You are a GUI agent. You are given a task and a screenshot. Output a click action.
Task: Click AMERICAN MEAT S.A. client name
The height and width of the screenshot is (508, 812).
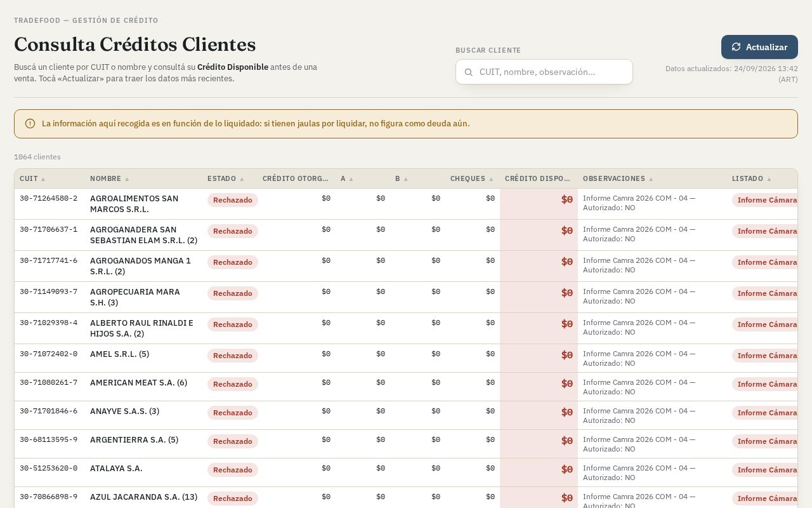138,383
